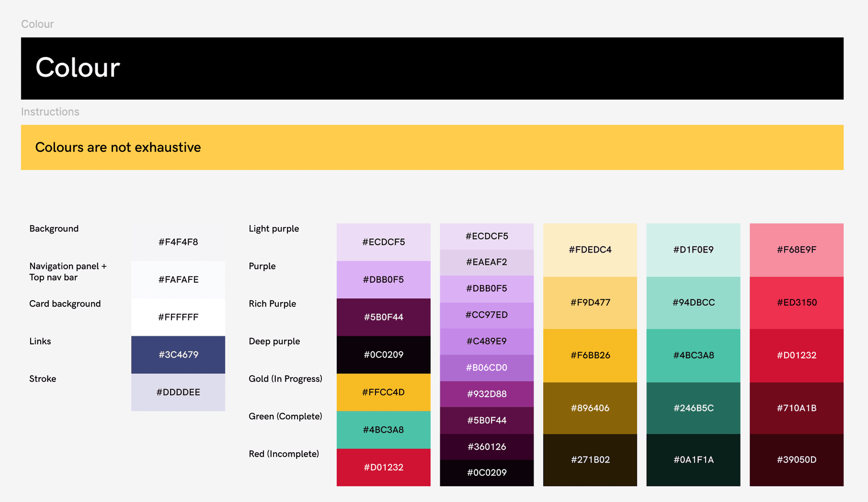Select the #B06CD0 purple swatch

click(486, 367)
